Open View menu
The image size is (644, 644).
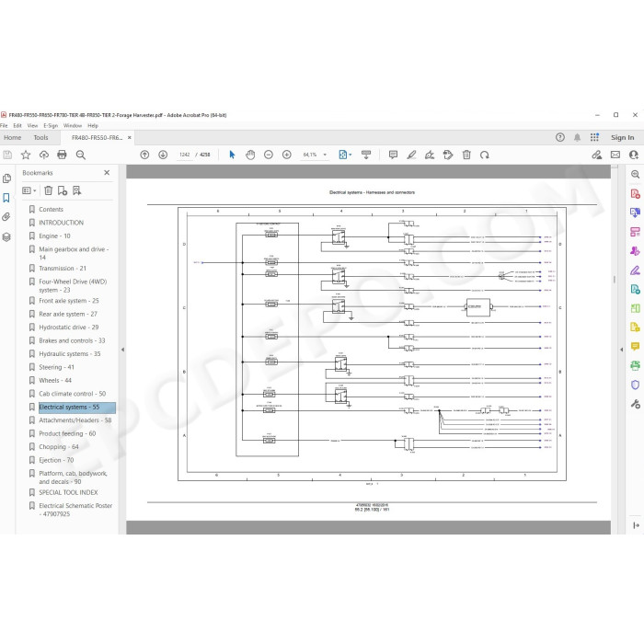(x=32, y=126)
